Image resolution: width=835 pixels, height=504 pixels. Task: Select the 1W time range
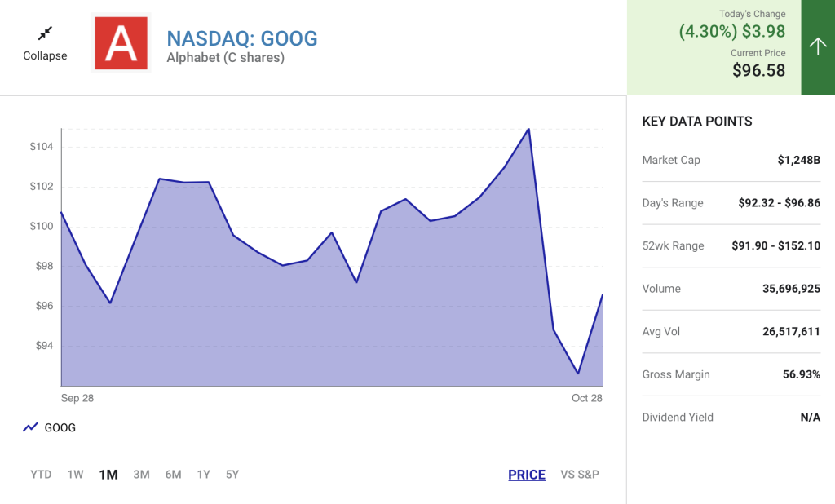click(x=75, y=475)
